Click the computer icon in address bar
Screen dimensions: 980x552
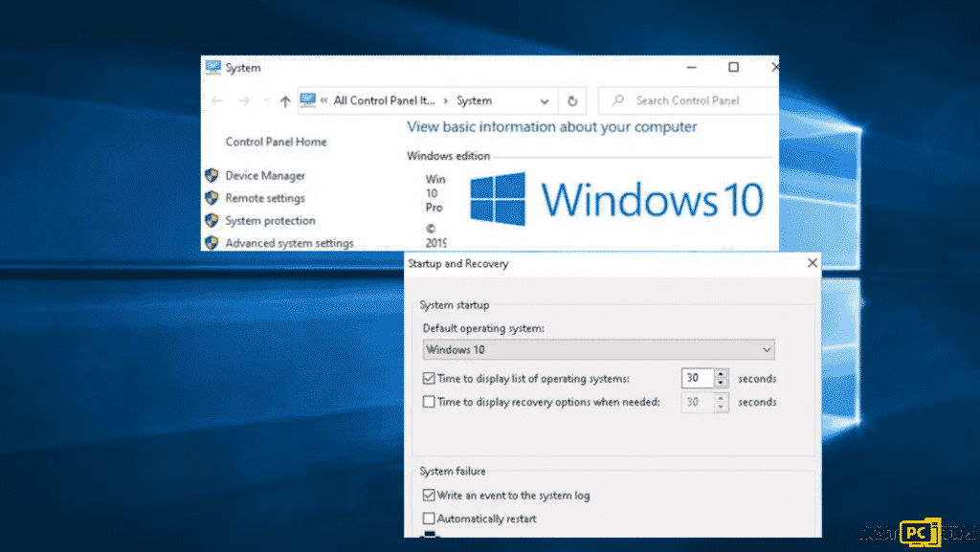pyautogui.click(x=308, y=99)
